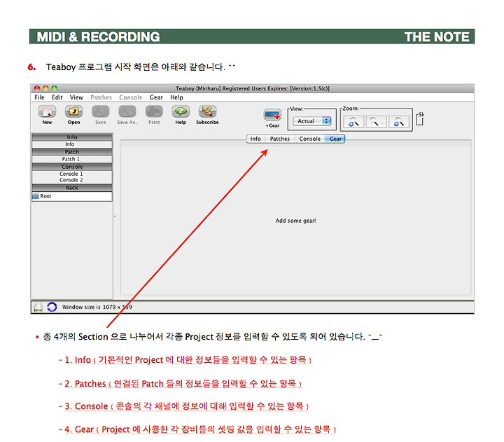Click the status bar icon left of refresh
The image size is (504, 442).
[38, 308]
